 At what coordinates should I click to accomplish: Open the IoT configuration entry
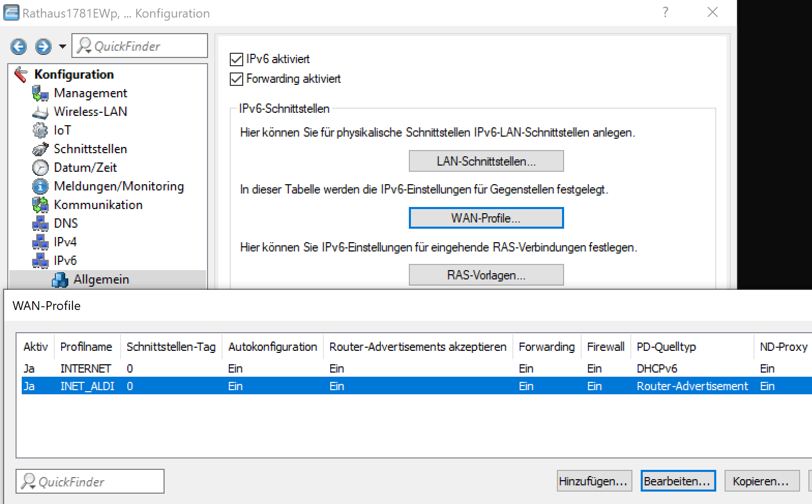pyautogui.click(x=63, y=130)
